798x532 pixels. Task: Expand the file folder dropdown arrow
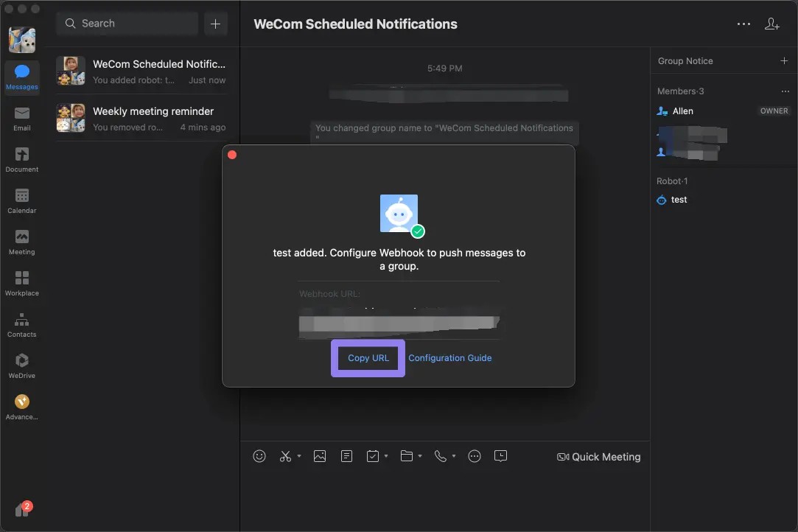tap(419, 456)
